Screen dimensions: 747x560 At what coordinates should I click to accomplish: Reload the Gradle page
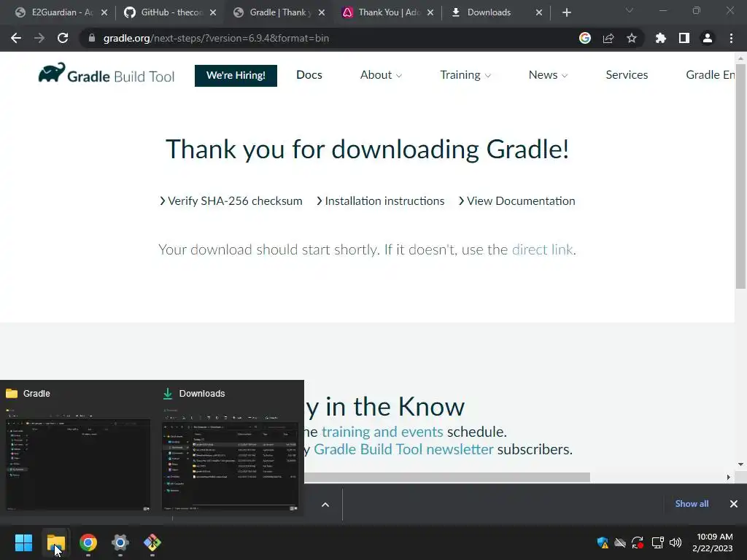point(63,38)
